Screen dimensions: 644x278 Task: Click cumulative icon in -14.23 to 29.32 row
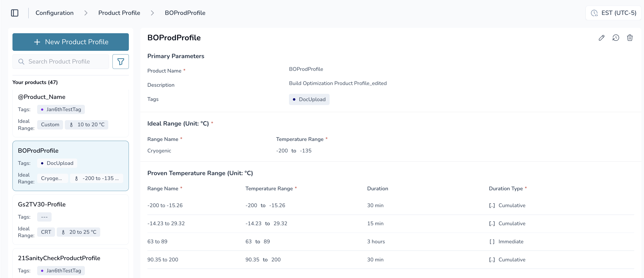pos(492,224)
